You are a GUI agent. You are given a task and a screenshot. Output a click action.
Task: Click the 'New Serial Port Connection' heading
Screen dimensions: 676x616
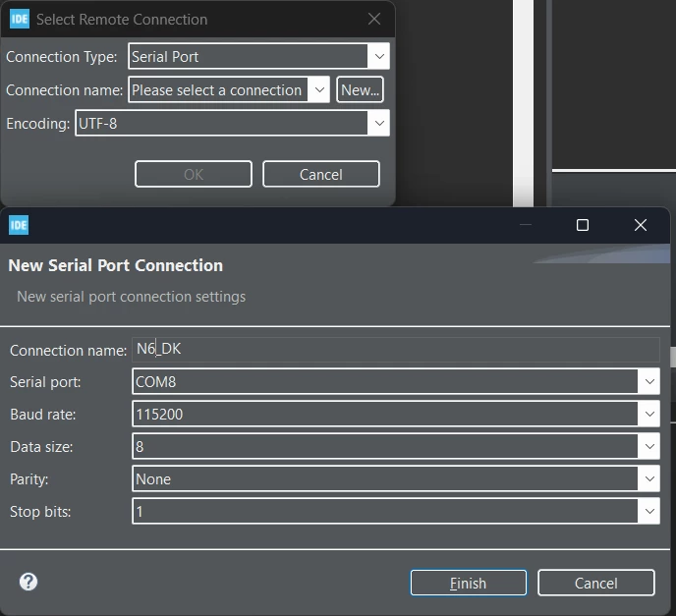(x=116, y=265)
